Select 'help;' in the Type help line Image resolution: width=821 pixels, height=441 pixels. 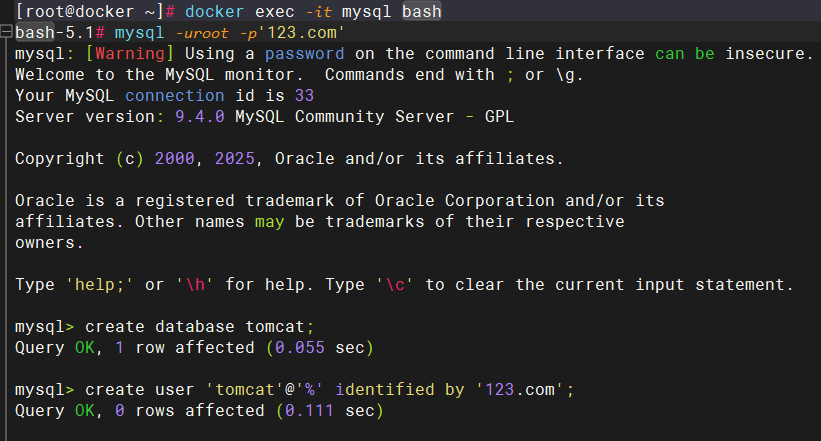click(x=99, y=284)
